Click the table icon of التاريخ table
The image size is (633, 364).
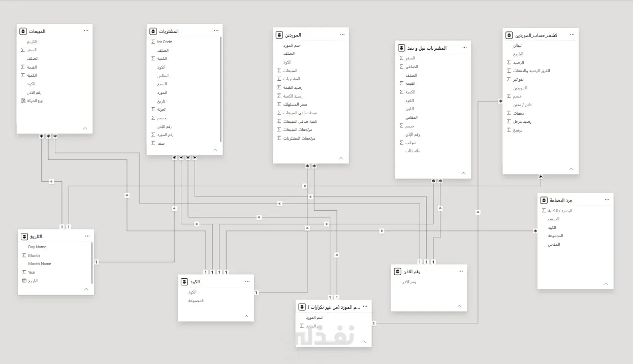[25, 237]
